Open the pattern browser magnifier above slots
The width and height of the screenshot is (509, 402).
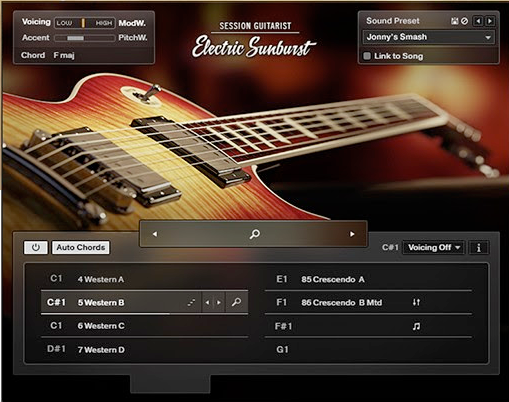click(x=255, y=234)
